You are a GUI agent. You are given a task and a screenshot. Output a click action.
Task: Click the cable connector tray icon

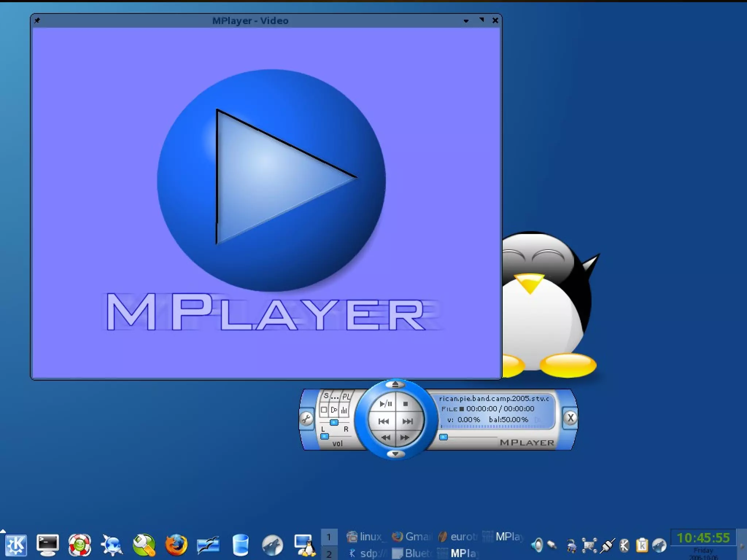coord(607,545)
